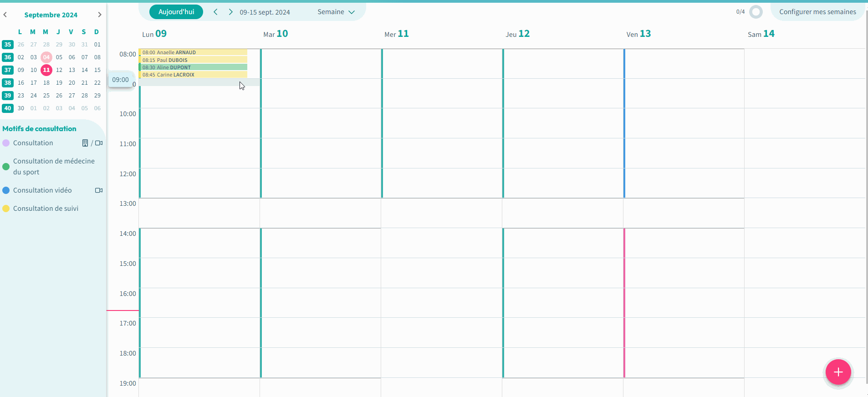Select week 38 in mini calendar

(x=8, y=83)
